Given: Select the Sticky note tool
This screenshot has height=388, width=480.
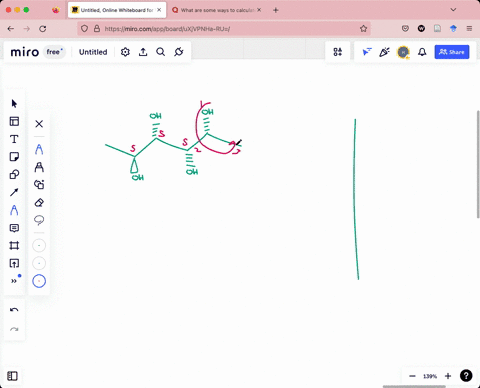Looking at the screenshot, I should click(14, 157).
